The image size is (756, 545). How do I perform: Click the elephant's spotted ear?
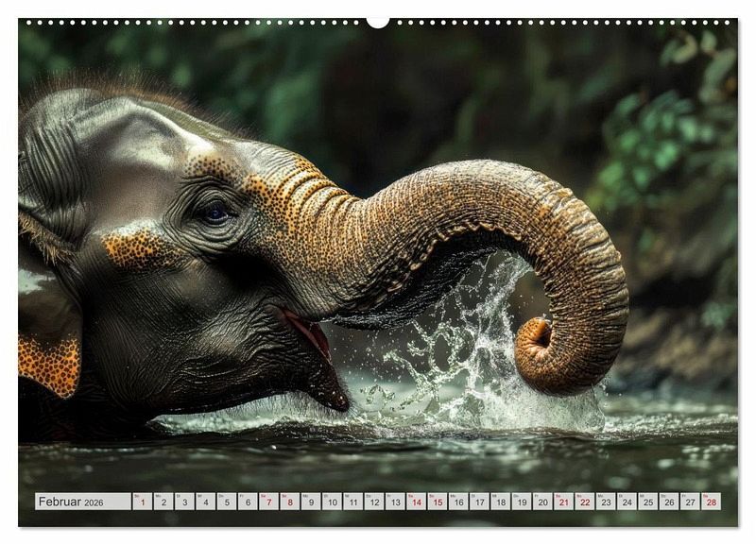pyautogui.click(x=49, y=364)
